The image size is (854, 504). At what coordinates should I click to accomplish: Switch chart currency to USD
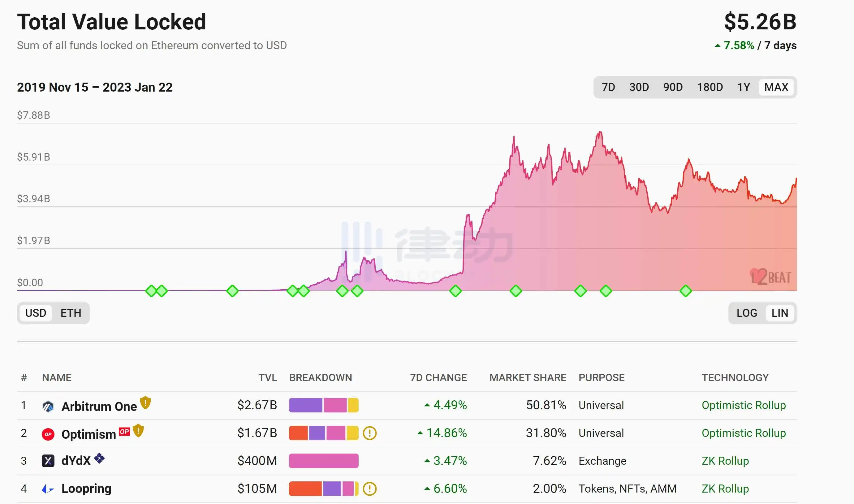36,313
